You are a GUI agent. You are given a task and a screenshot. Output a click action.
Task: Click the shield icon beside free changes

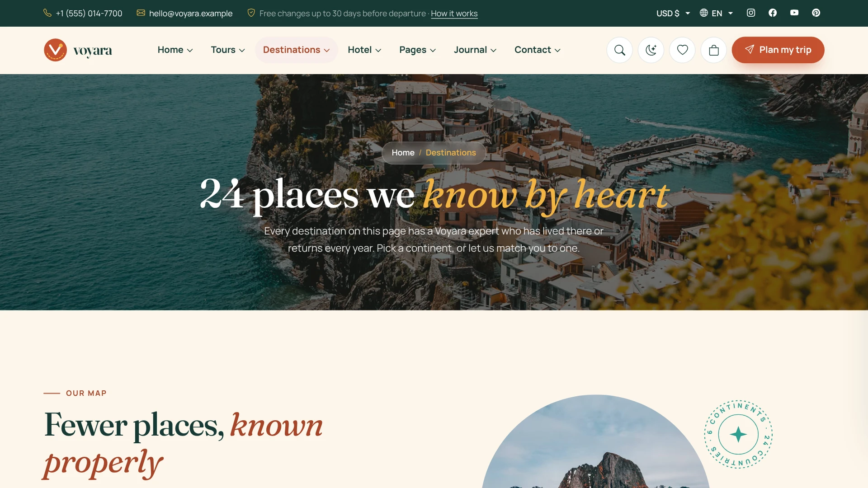[251, 13]
